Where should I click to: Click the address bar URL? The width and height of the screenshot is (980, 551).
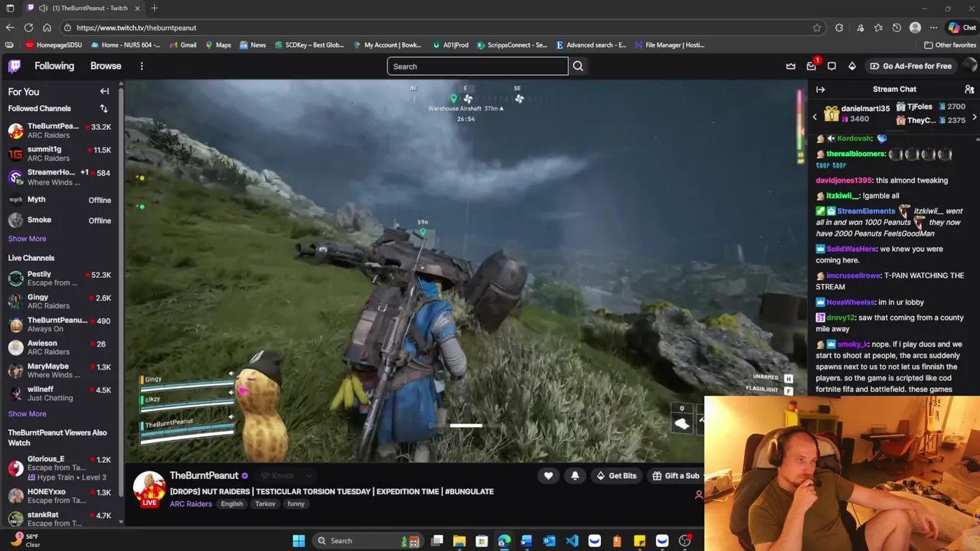(x=136, y=28)
